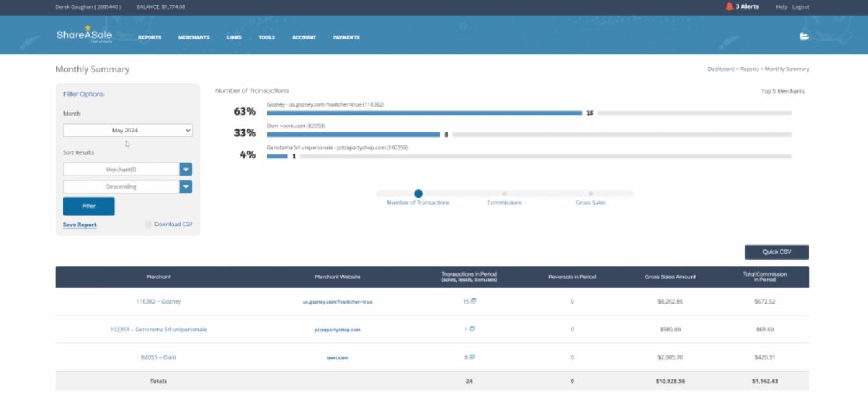Viewport: 868px width, 398px height.
Task: Open the Account menu
Action: (x=304, y=37)
